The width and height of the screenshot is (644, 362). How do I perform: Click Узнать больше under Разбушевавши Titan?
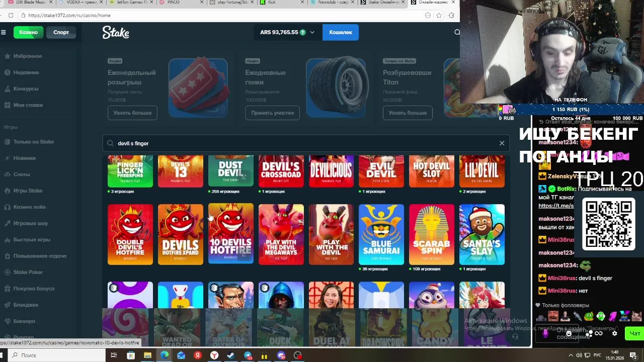408,113
